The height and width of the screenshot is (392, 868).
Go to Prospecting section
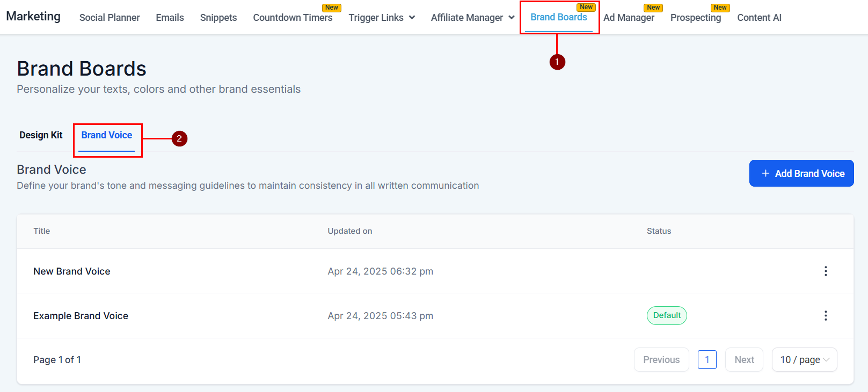pos(696,18)
